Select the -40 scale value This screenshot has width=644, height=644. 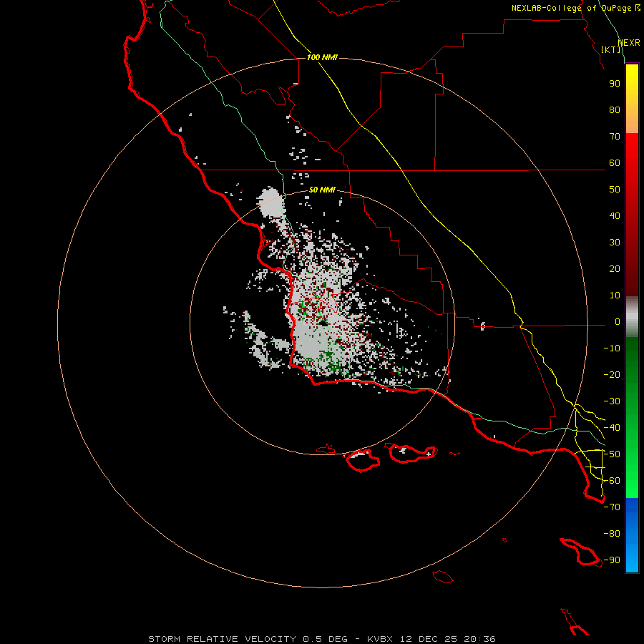[x=612, y=428]
